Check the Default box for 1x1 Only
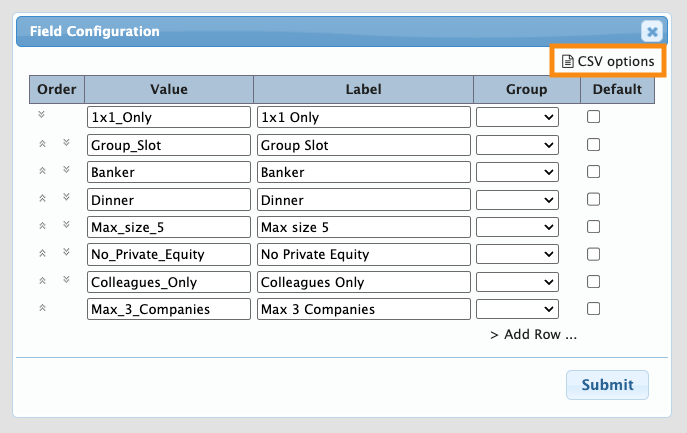This screenshot has height=433, width=687. (x=593, y=117)
